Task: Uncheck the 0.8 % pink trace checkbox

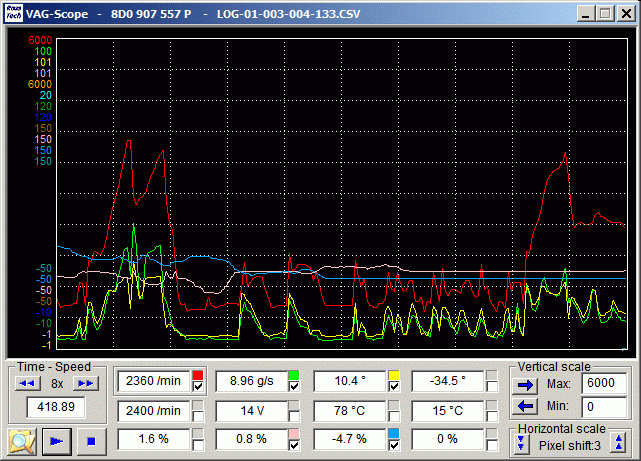Action: coord(294,445)
